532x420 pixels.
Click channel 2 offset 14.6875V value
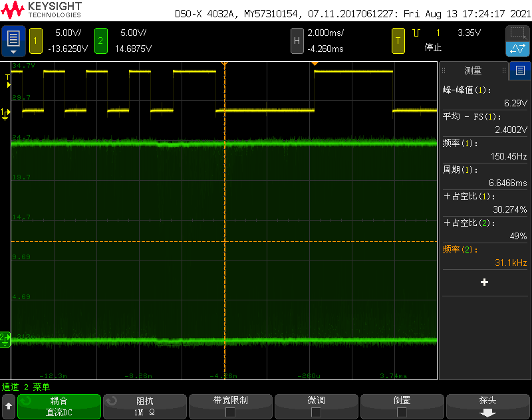(134, 49)
